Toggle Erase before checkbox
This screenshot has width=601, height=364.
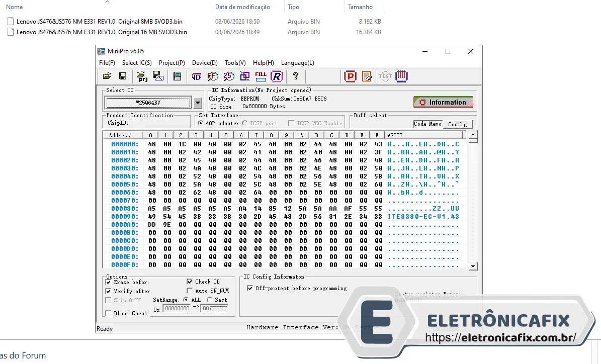[108, 282]
